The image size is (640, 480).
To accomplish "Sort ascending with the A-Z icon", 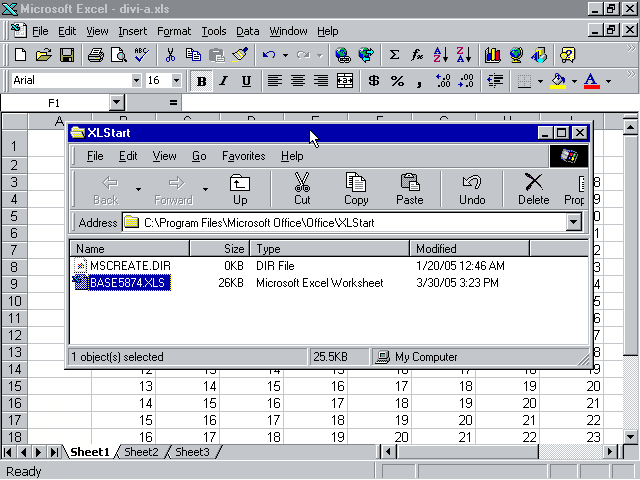I will (441, 55).
